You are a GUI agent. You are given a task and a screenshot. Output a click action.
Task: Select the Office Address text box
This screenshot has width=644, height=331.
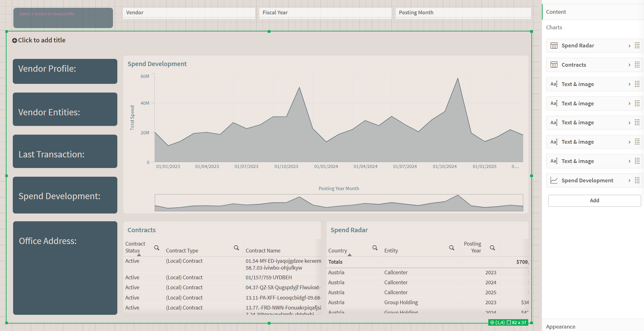click(65, 268)
